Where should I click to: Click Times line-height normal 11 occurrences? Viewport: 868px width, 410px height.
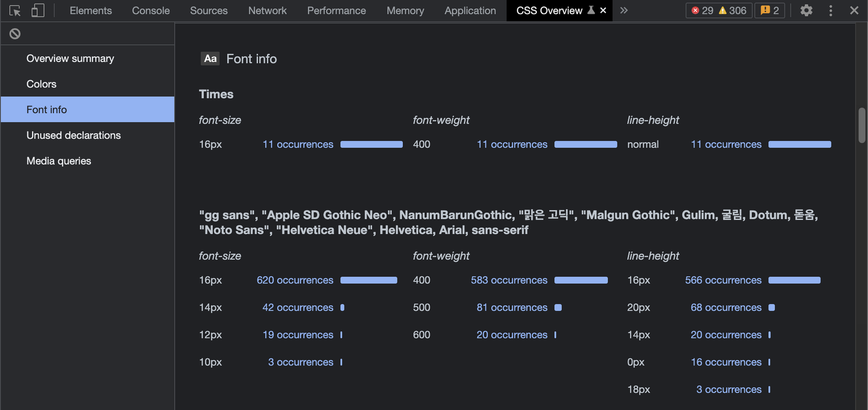(x=726, y=144)
